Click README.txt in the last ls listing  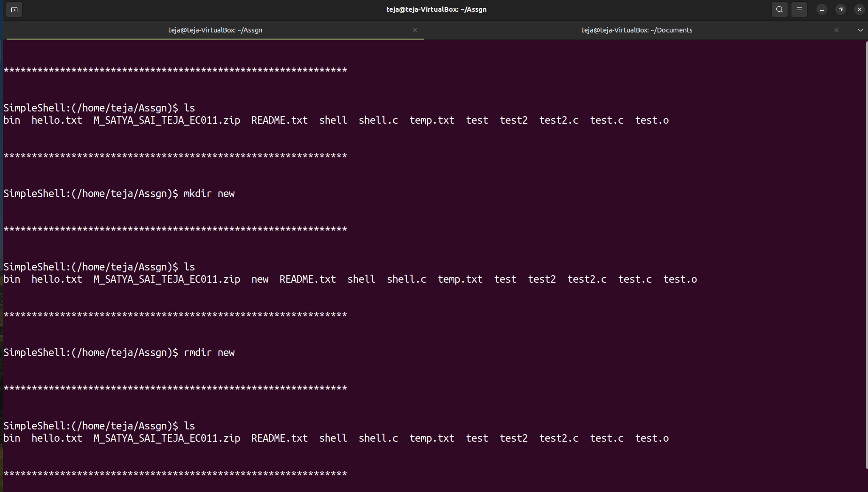coord(279,438)
